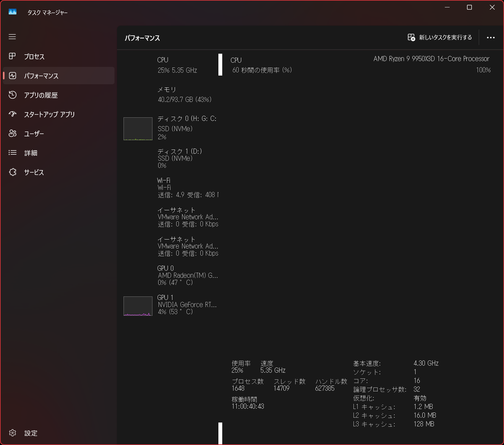
Task: Click 新しいタスクを実行する button
Action: (440, 37)
